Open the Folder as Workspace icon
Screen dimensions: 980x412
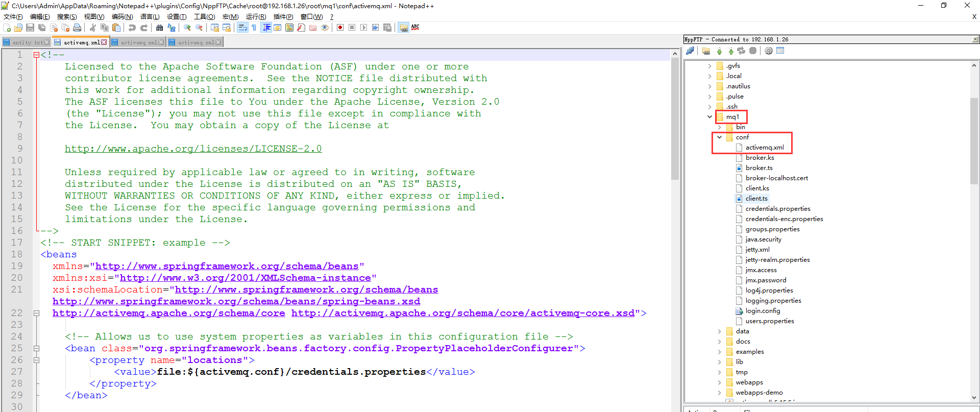point(313,28)
